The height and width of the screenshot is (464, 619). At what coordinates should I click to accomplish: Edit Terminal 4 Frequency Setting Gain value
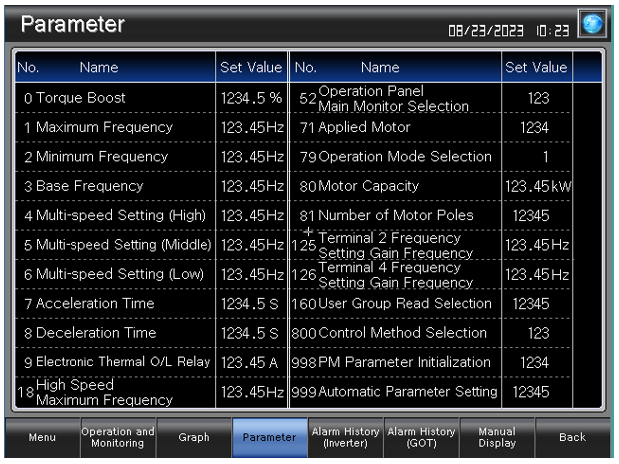coord(537,274)
